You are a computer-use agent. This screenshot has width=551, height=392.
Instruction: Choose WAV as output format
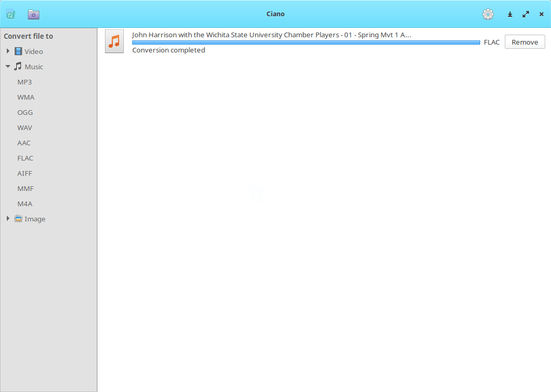point(25,128)
